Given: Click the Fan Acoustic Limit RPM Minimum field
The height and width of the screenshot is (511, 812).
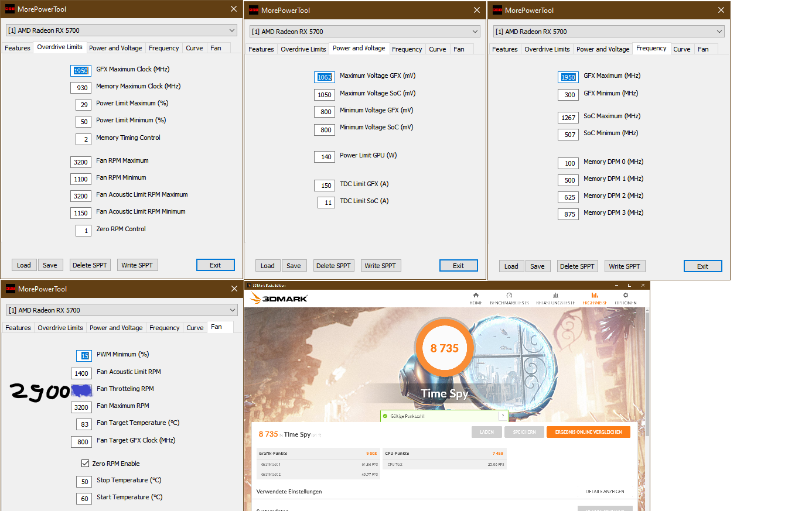Looking at the screenshot, I should point(81,213).
